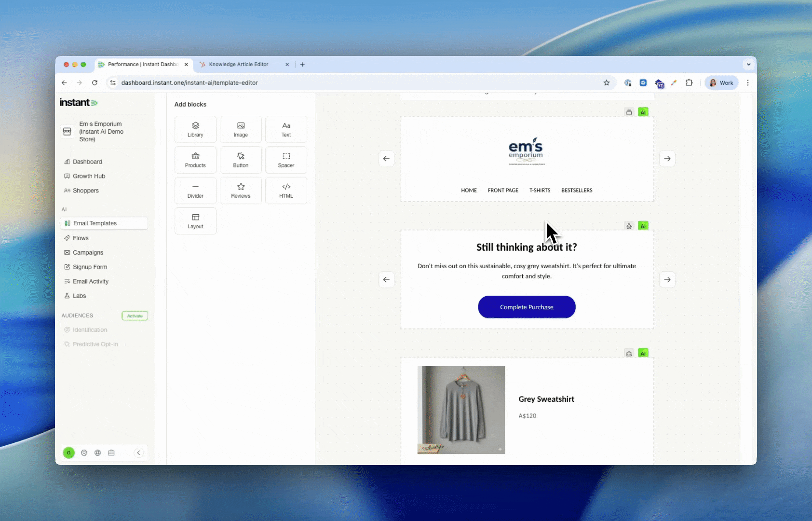Add an HTML block

(286, 190)
